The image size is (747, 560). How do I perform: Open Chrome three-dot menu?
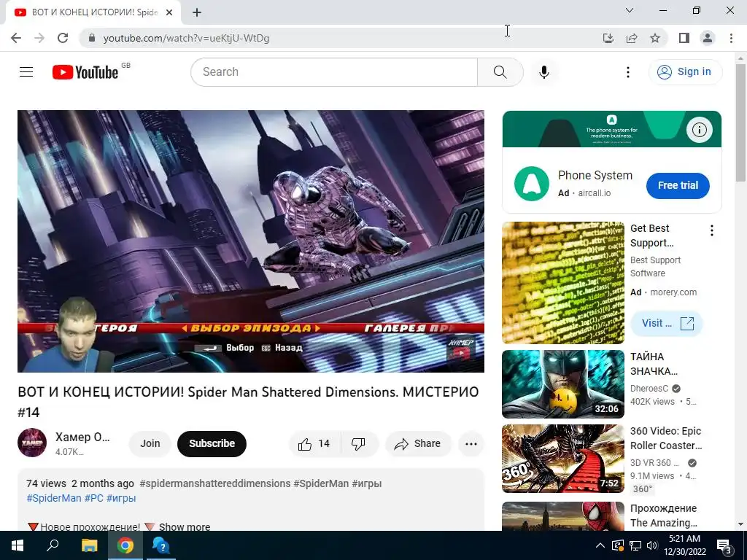point(731,38)
